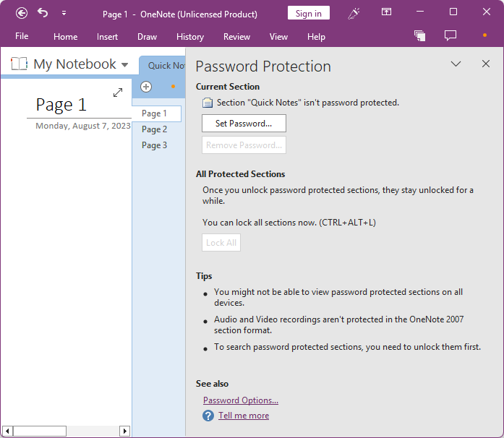Click the Tell me more link
Image resolution: width=504 pixels, height=438 pixels.
click(x=244, y=416)
